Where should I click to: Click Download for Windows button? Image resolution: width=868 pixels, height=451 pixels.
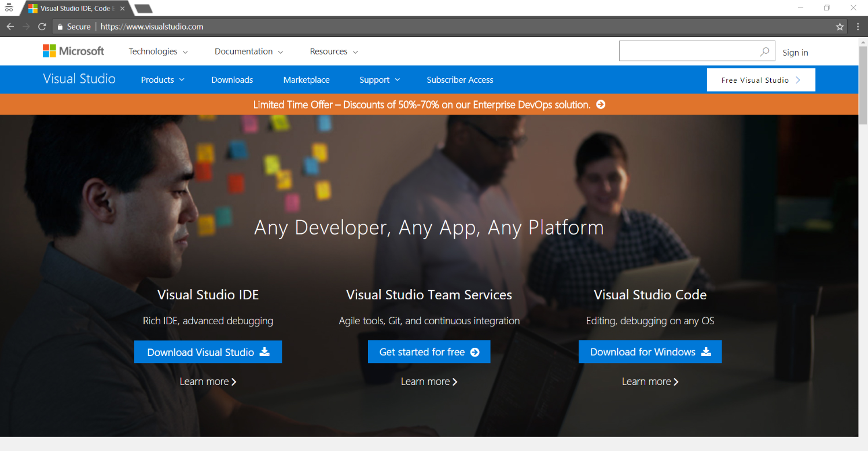coord(650,352)
